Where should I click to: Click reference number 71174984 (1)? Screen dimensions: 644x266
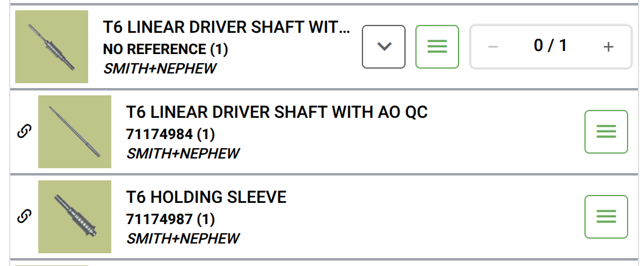[x=170, y=134]
